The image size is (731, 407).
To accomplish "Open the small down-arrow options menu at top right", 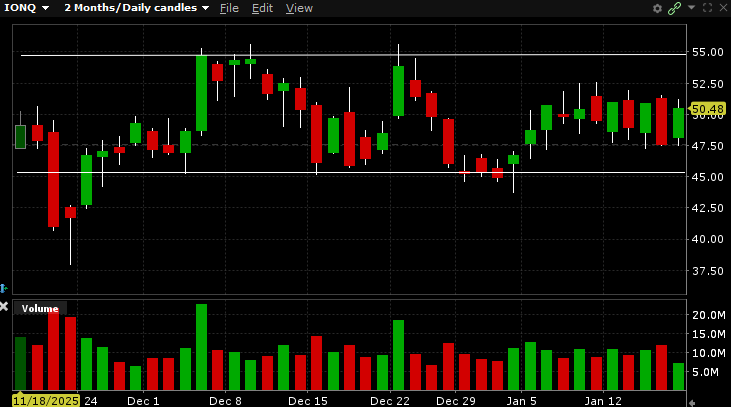I will 692,7.
